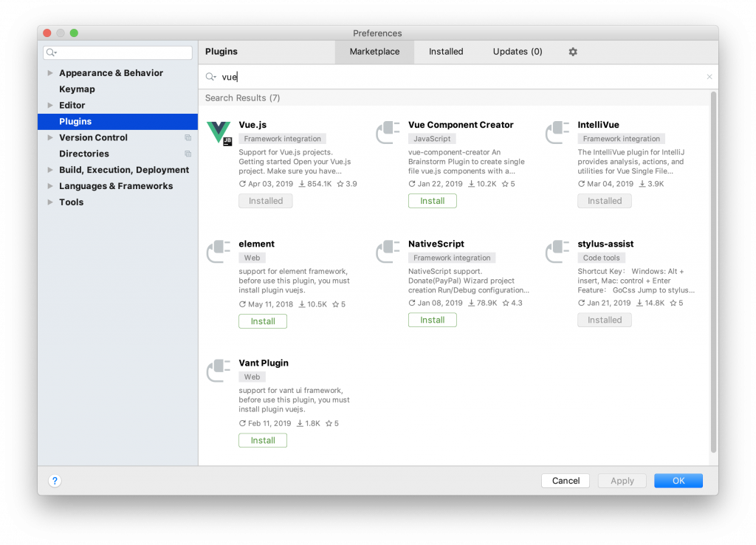This screenshot has width=756, height=545.
Task: Click Framework integration tag under Vue.js
Action: pos(283,139)
